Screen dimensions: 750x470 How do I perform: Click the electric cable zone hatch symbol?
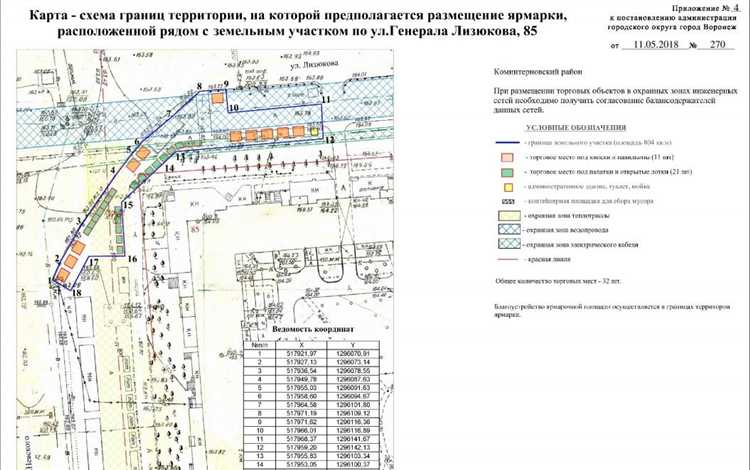[x=508, y=244]
